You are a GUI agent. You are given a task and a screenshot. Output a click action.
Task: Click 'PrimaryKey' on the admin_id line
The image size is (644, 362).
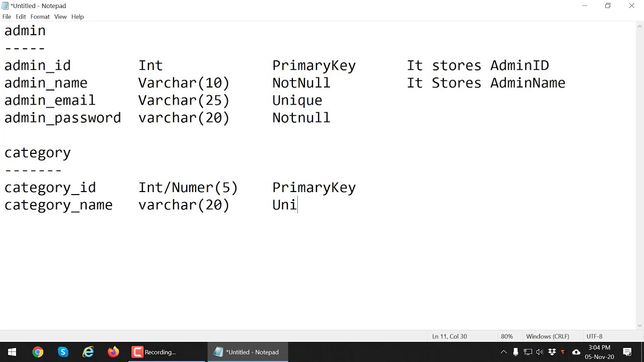pos(314,66)
